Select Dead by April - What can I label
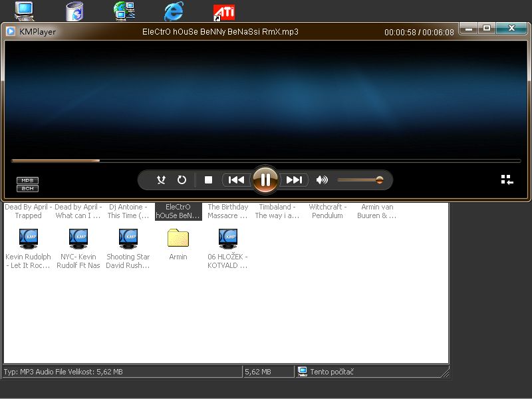532x399 pixels. pos(78,211)
